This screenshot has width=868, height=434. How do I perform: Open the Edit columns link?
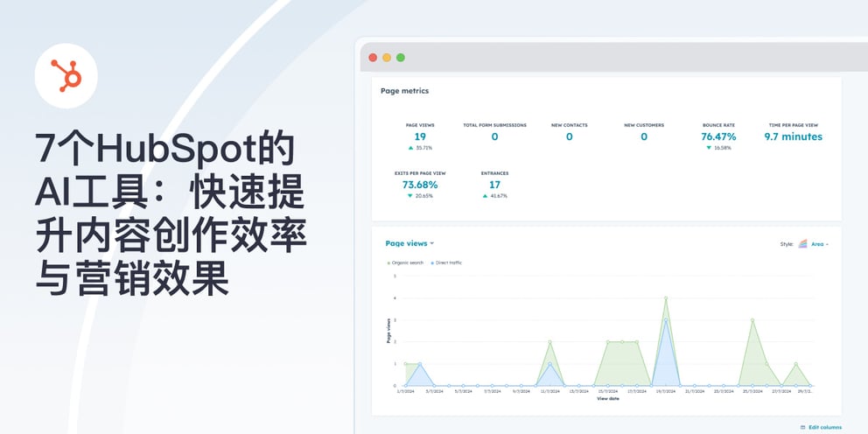(824, 427)
